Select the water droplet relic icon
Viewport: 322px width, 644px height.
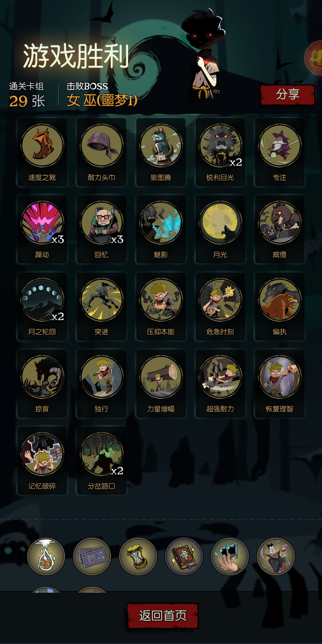(x=46, y=556)
